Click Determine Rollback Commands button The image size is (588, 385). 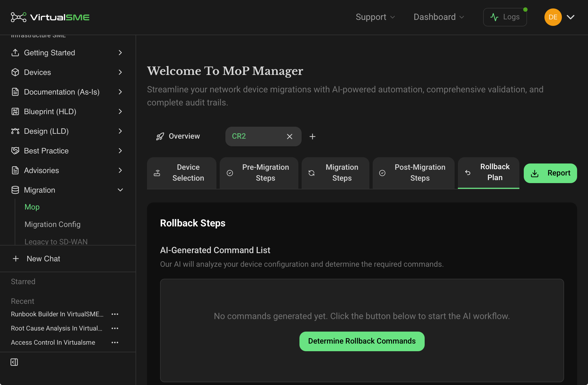click(x=362, y=341)
